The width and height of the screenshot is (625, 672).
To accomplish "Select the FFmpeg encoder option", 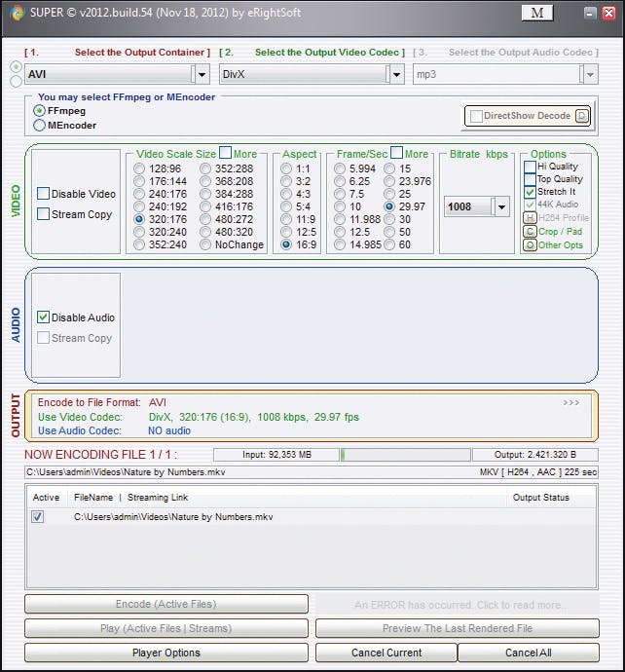I will [x=39, y=111].
